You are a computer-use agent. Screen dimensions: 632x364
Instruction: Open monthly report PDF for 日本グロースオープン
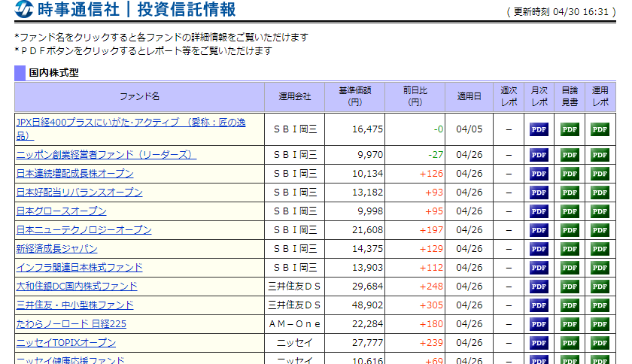(x=539, y=211)
